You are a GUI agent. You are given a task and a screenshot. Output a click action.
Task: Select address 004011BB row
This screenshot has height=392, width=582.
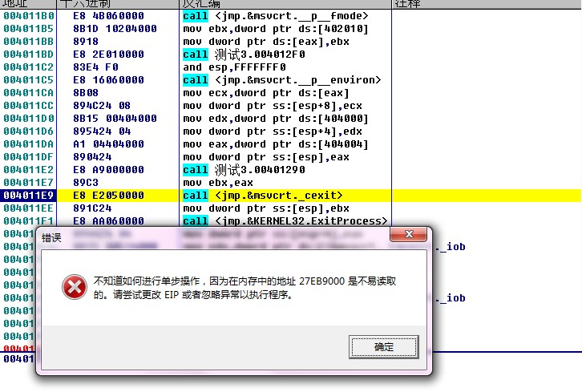pos(29,42)
